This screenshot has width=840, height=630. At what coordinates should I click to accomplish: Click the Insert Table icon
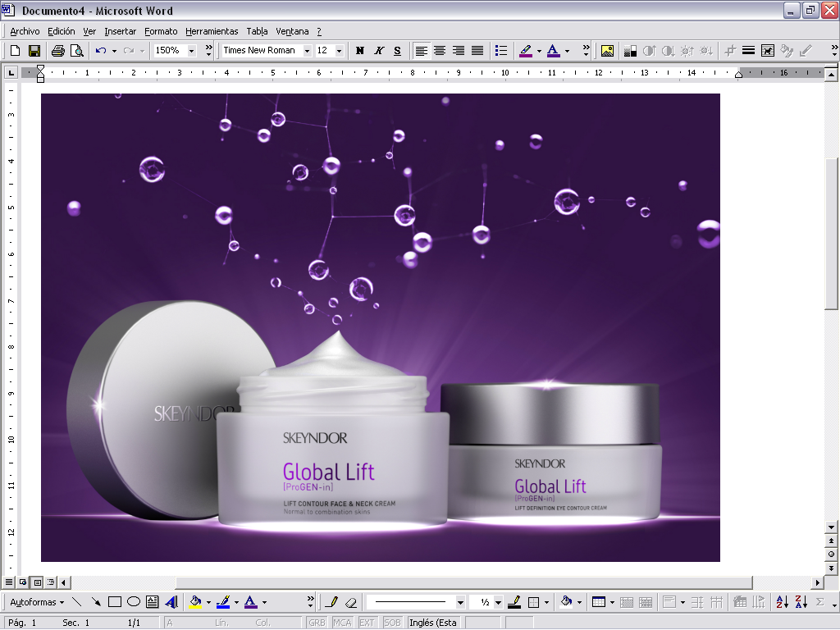(599, 602)
